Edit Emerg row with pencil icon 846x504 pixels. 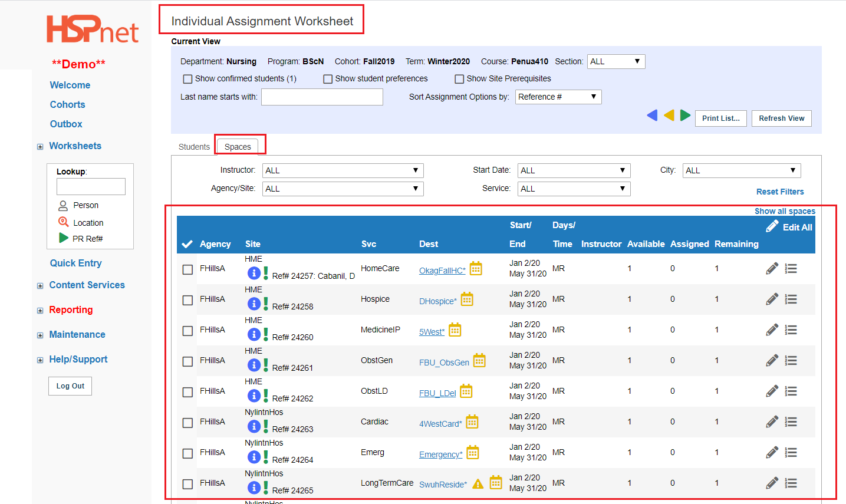772,453
